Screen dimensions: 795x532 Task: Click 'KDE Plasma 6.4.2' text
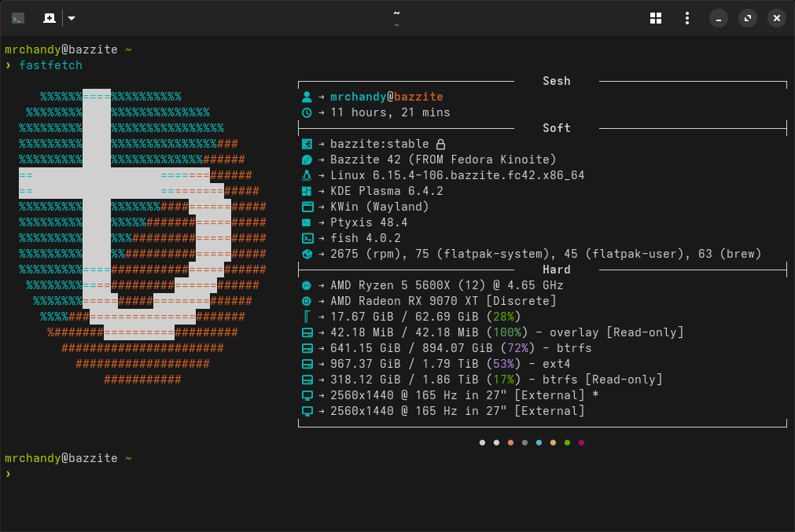click(x=386, y=191)
